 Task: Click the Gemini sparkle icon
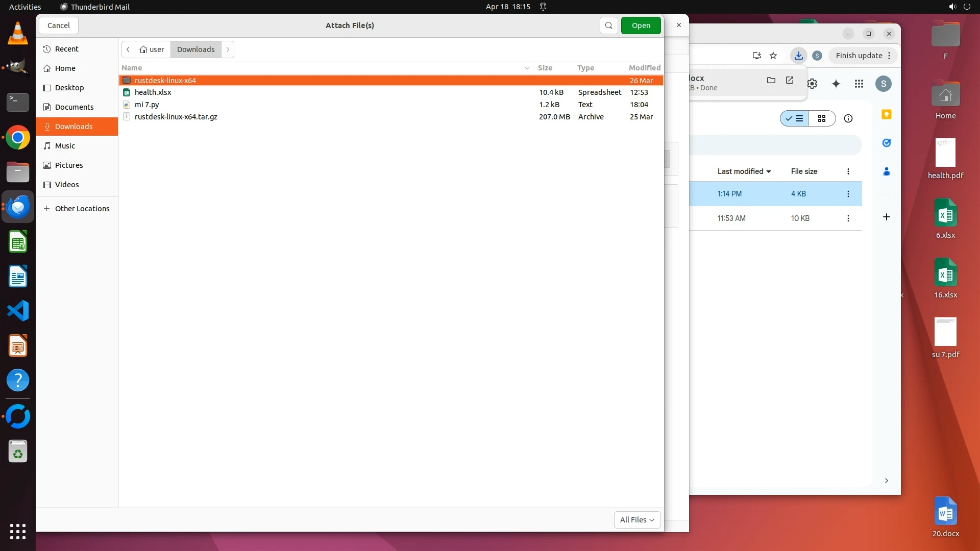pyautogui.click(x=836, y=84)
